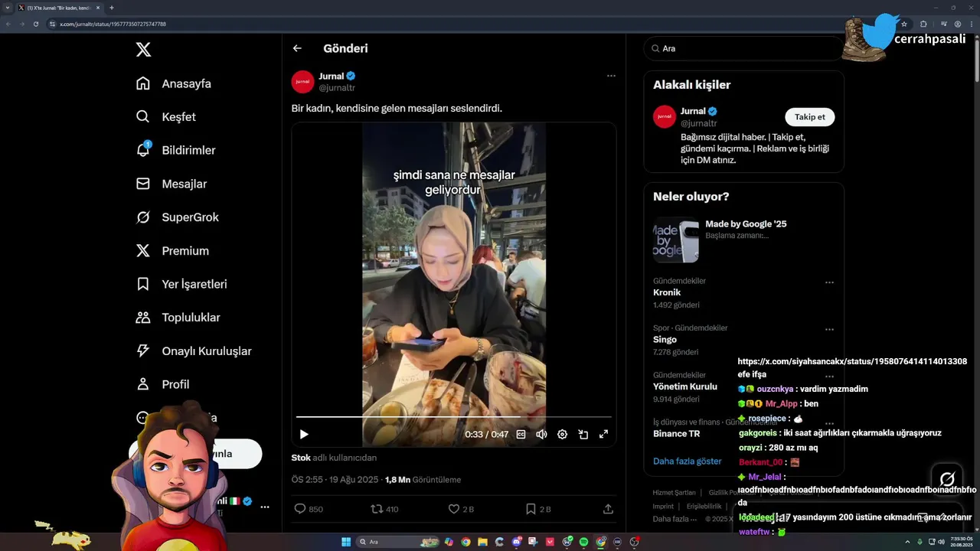980x551 pixels.
Task: Open Bildirimler notifications
Action: [175, 150]
